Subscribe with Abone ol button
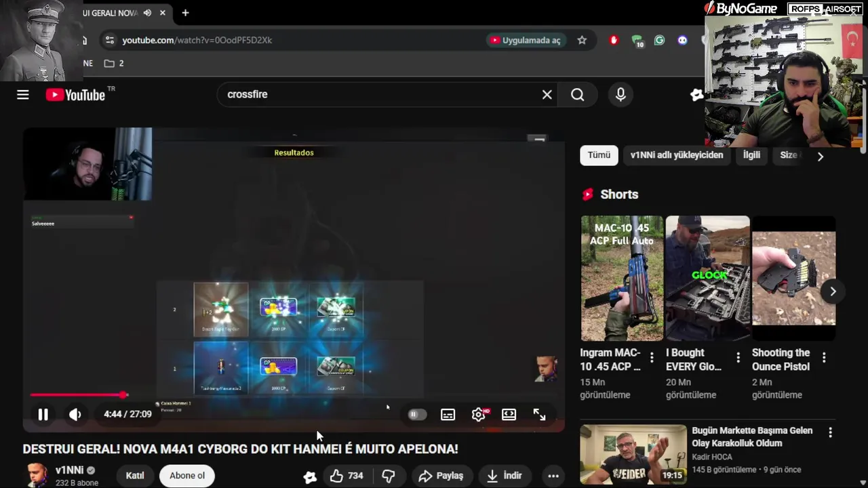 tap(187, 476)
